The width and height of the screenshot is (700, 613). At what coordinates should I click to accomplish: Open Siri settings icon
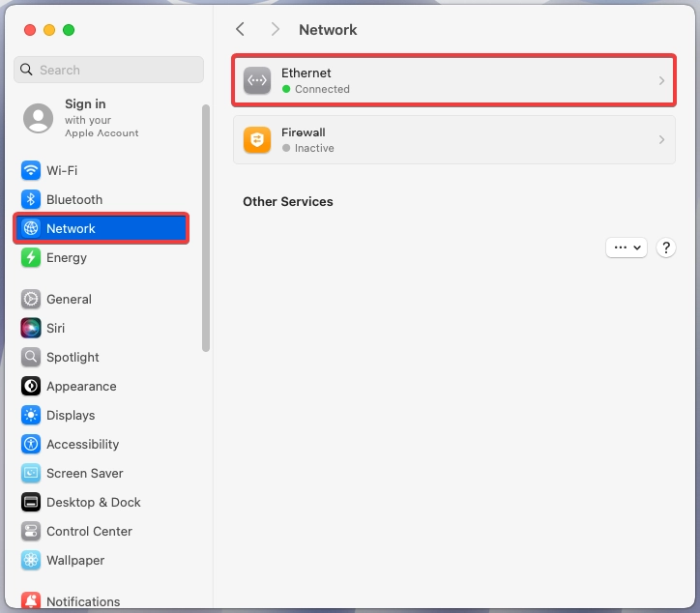coord(30,328)
